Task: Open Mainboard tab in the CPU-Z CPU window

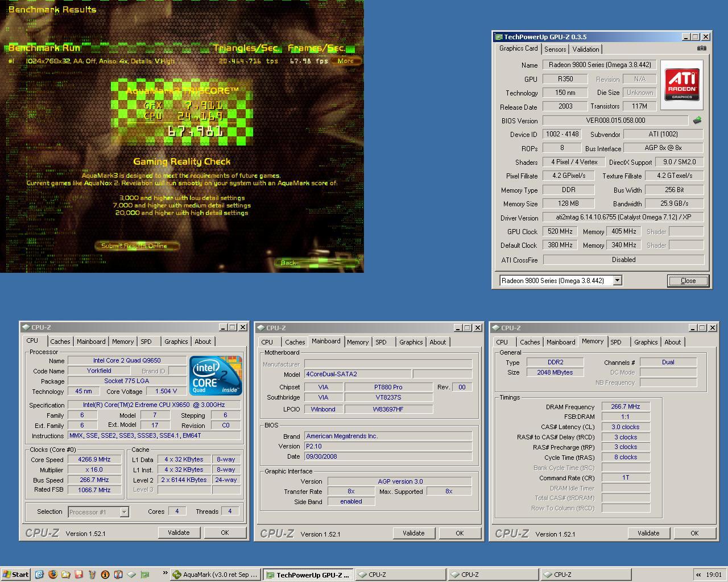Action: [x=91, y=342]
